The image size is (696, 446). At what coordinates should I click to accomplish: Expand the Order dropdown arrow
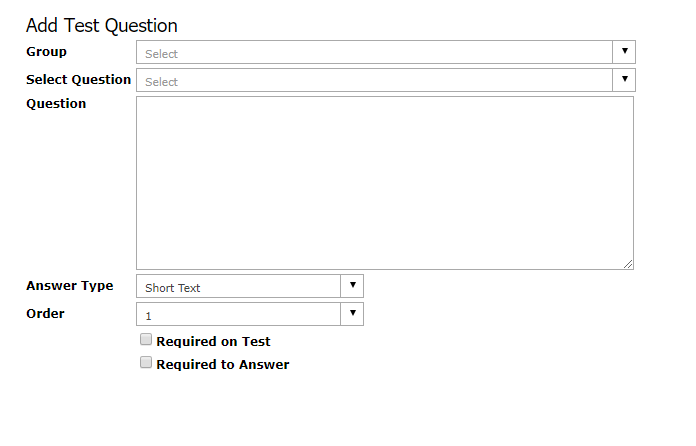tap(352, 314)
